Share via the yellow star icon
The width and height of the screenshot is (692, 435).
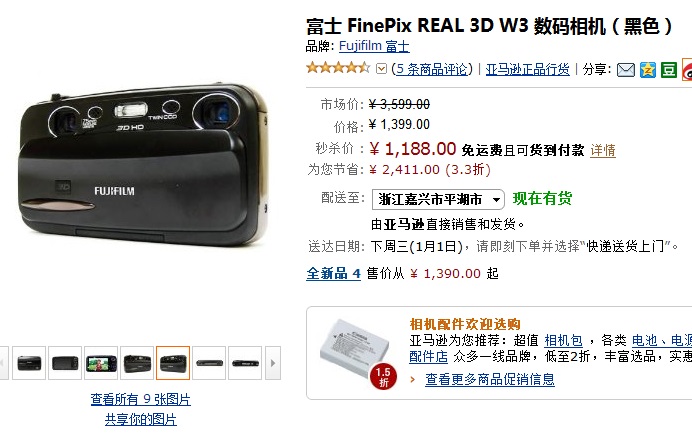click(x=647, y=70)
